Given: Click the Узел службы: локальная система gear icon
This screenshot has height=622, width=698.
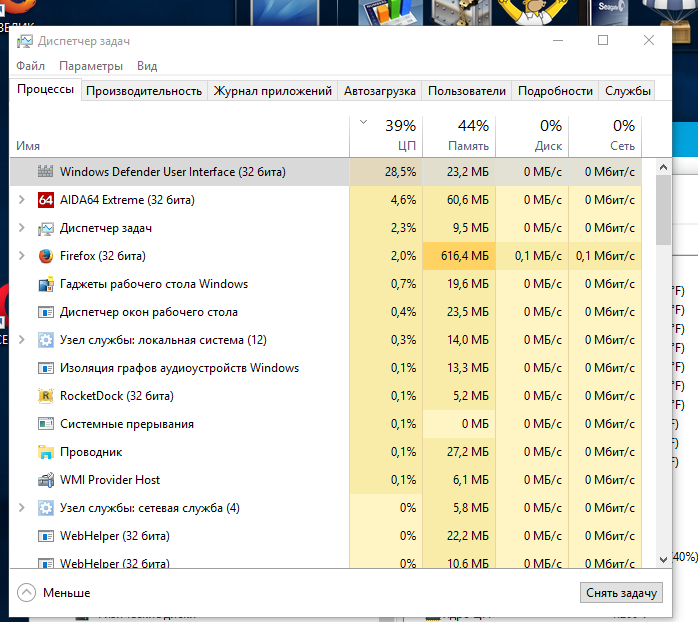Looking at the screenshot, I should click(45, 340).
